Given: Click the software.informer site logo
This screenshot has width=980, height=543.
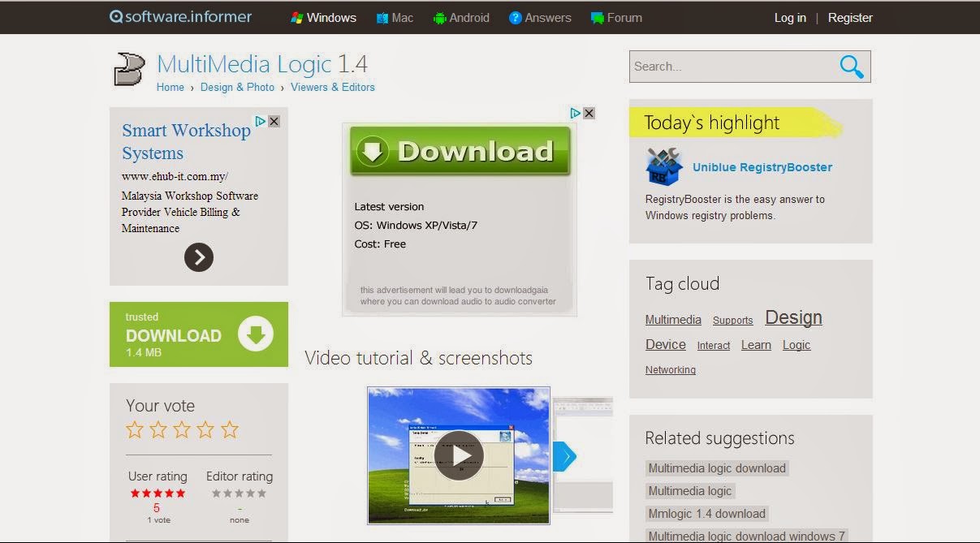Looking at the screenshot, I should click(181, 17).
